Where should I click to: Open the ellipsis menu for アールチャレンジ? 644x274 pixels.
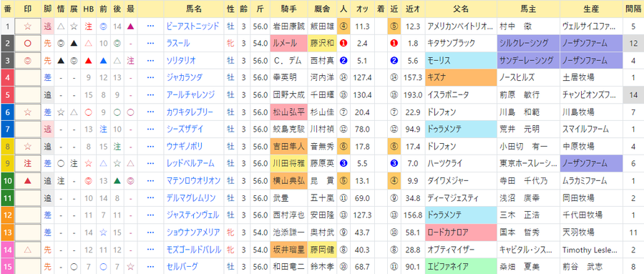point(150,95)
